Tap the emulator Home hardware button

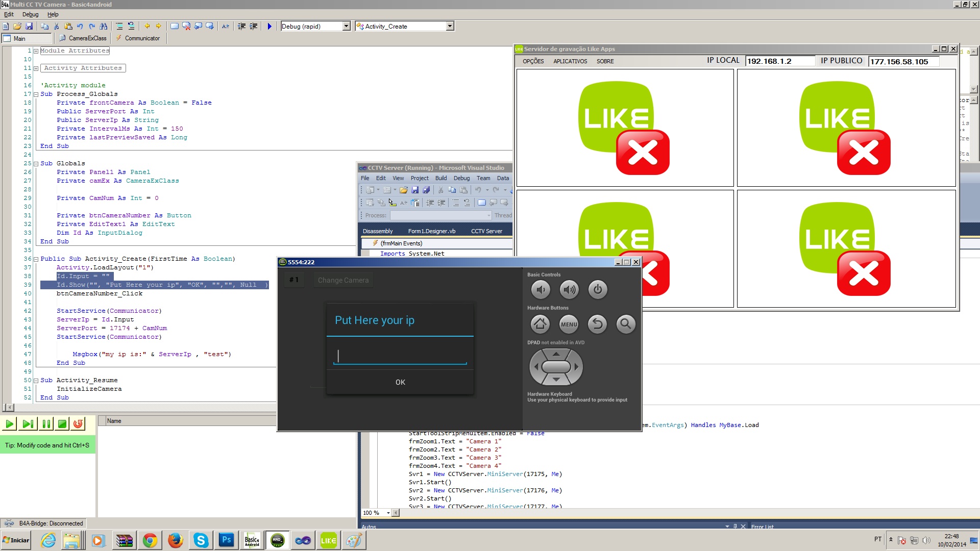point(540,324)
